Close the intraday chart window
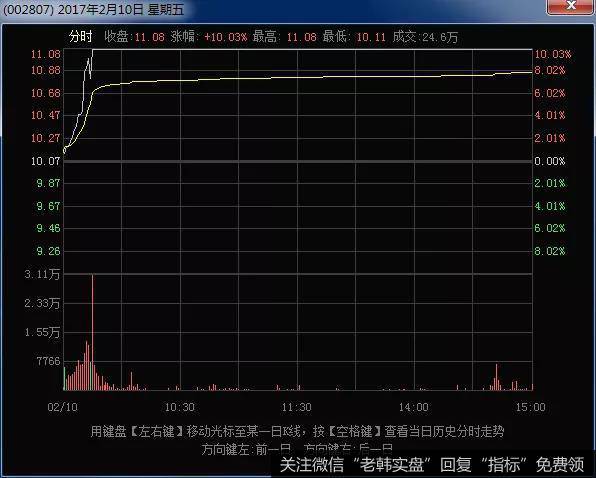 (x=571, y=6)
